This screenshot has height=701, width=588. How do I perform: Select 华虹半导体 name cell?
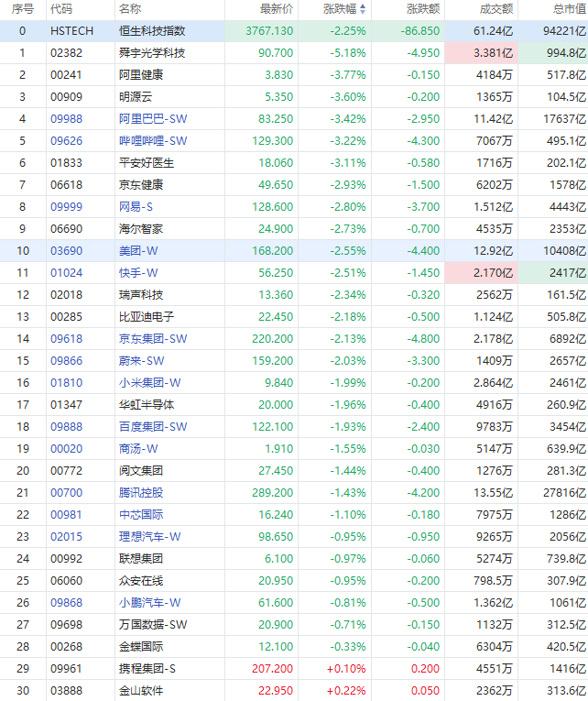[147, 405]
